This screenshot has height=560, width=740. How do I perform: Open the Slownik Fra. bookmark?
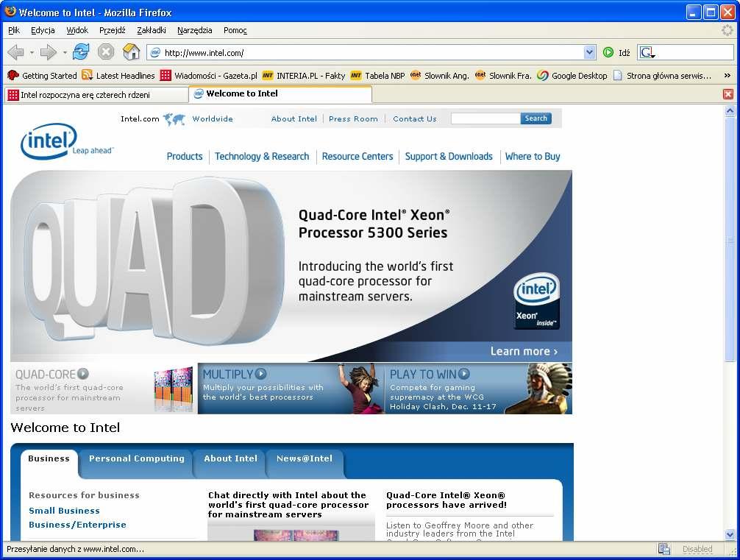(503, 76)
